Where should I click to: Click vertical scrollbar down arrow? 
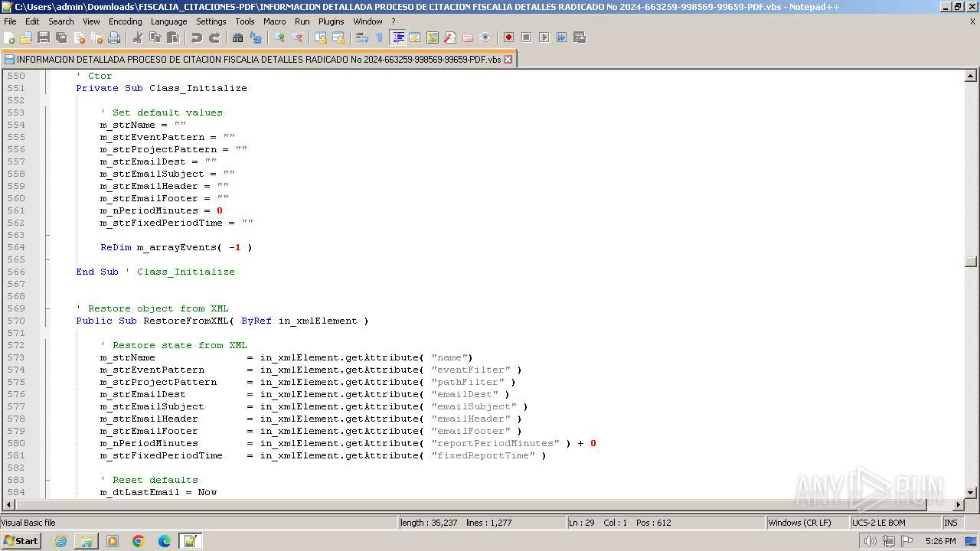pos(971,492)
